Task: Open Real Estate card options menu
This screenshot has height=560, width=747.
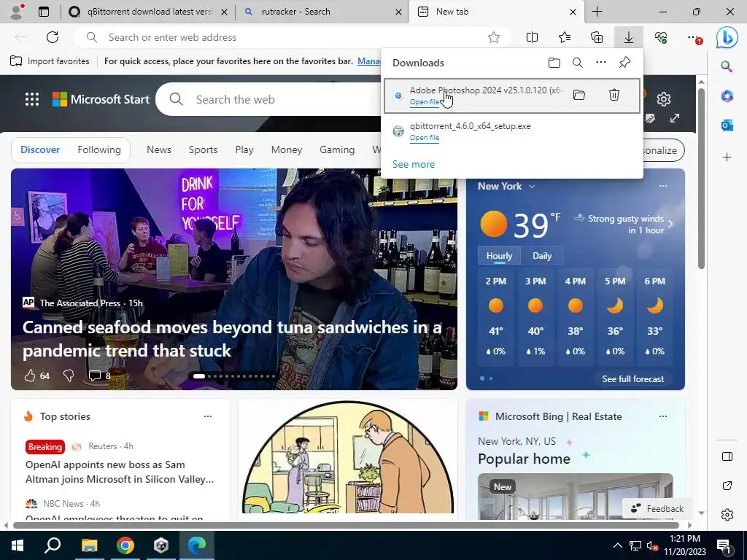Action: click(x=663, y=416)
